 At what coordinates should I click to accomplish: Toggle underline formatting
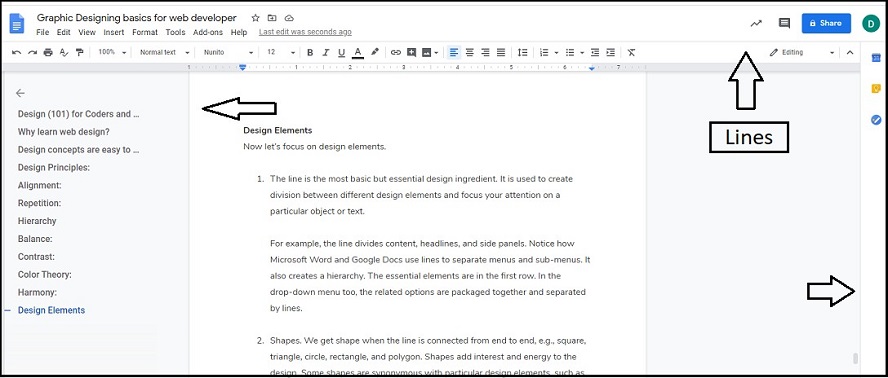click(341, 53)
